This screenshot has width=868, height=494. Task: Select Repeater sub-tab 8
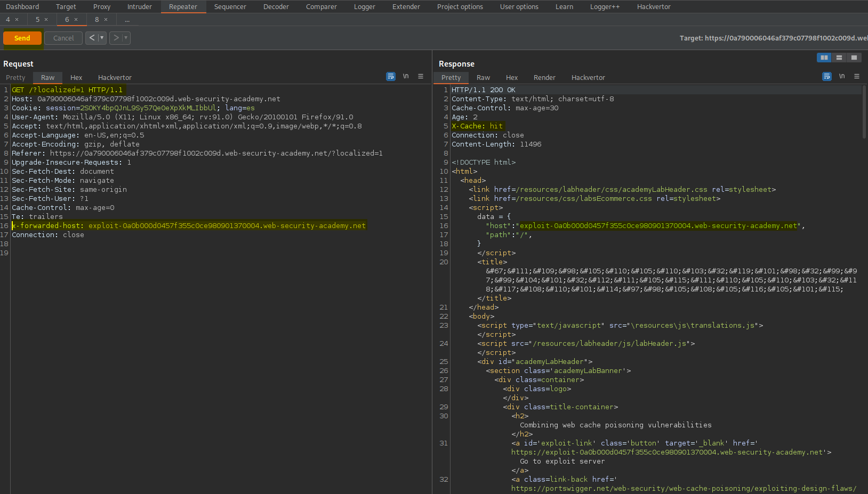point(97,20)
